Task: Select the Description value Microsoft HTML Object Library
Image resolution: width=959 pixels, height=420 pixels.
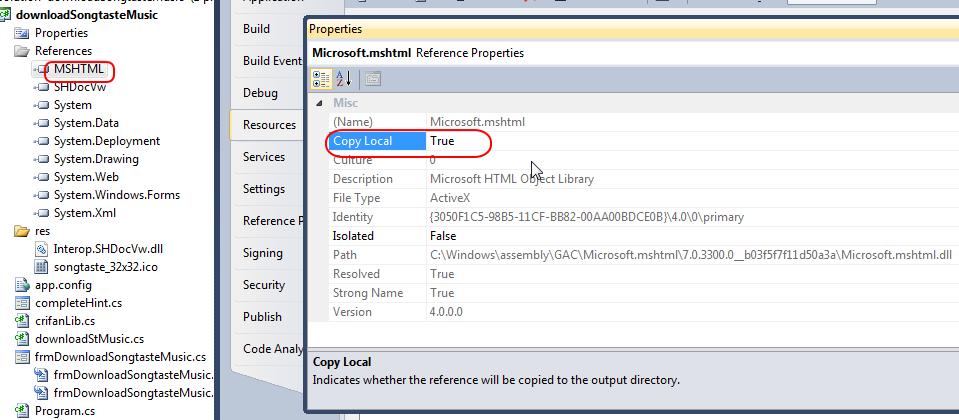Action: point(512,179)
